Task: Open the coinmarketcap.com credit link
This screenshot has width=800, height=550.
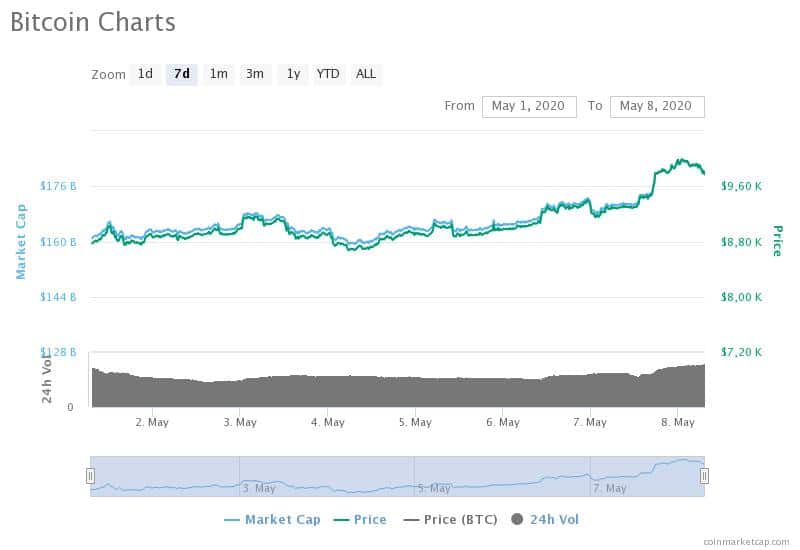Action: [746, 542]
